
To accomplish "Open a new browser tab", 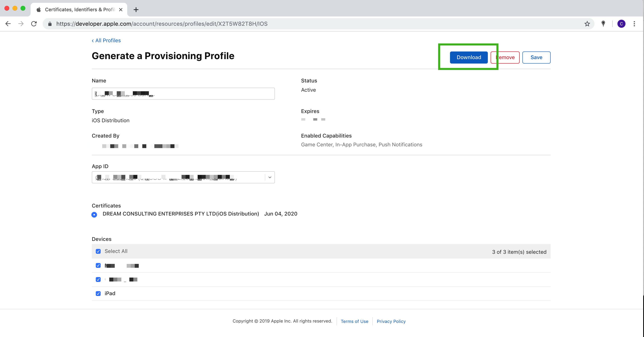I will point(136,10).
